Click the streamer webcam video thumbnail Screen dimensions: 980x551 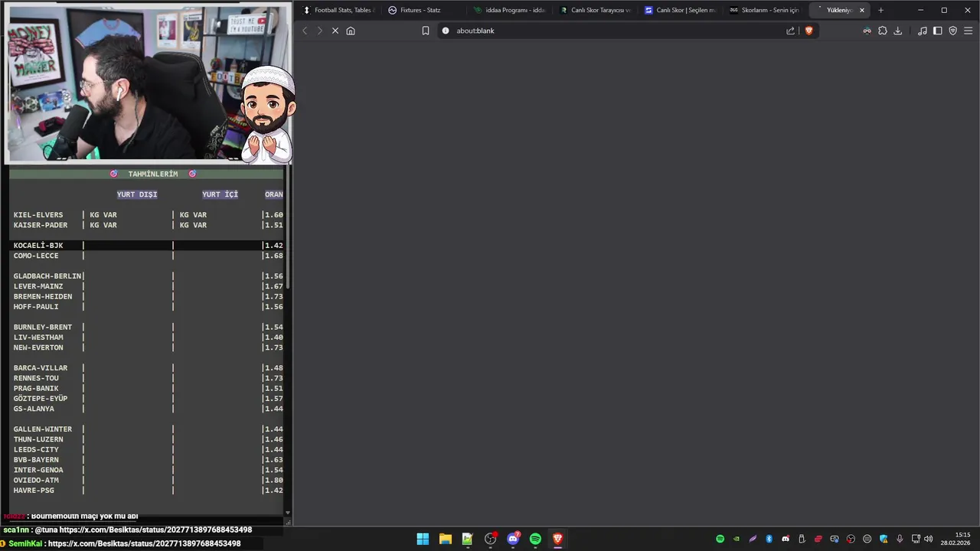148,83
